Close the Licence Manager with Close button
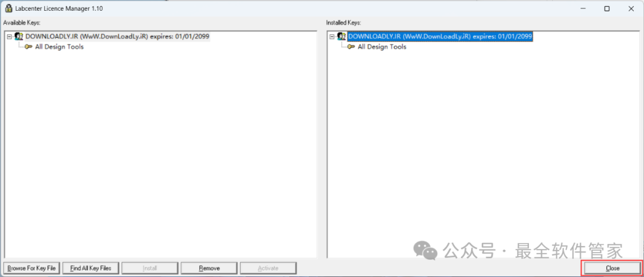Viewport: 644px width, 277px height. point(612,268)
